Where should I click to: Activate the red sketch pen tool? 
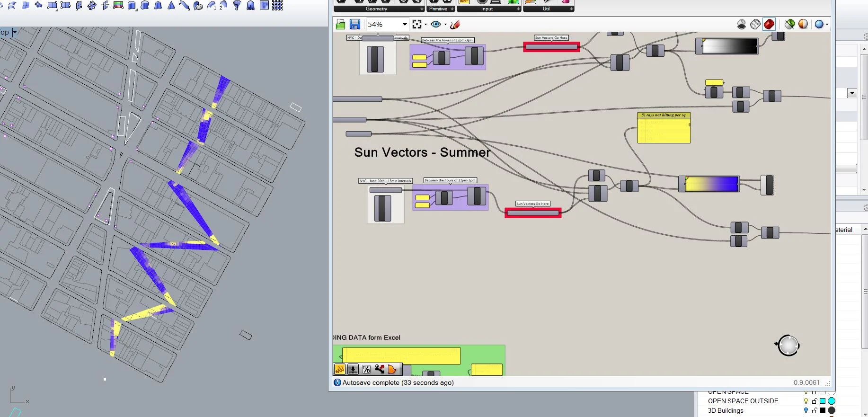coord(455,24)
